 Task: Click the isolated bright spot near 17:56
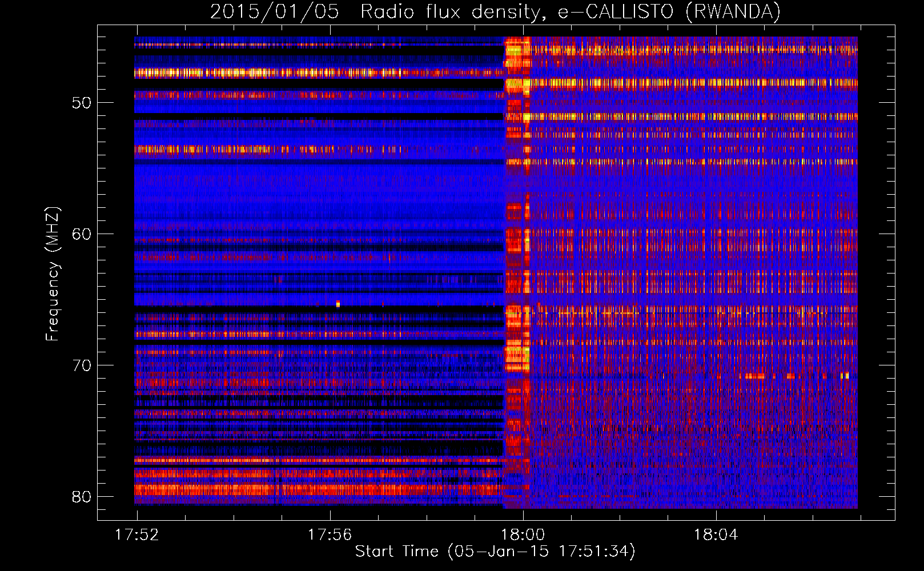click(338, 304)
